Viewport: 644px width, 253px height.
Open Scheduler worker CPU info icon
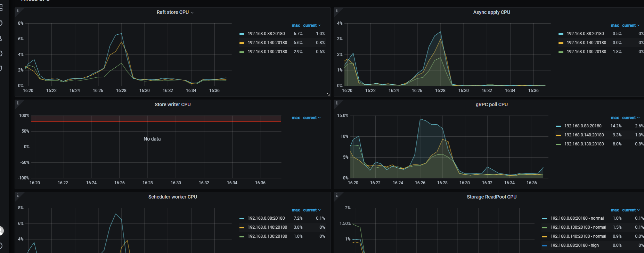click(18, 195)
